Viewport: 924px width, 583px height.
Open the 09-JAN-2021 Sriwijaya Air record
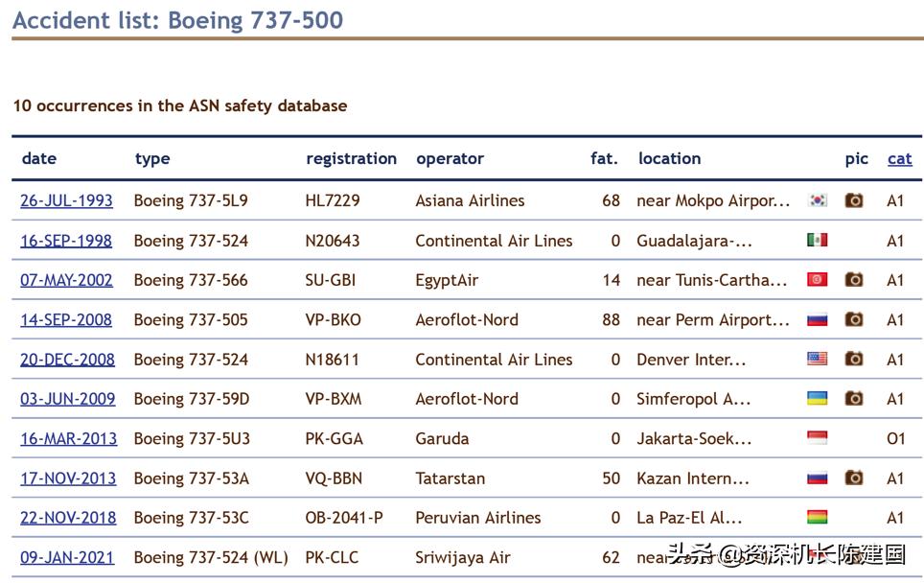[x=67, y=557]
